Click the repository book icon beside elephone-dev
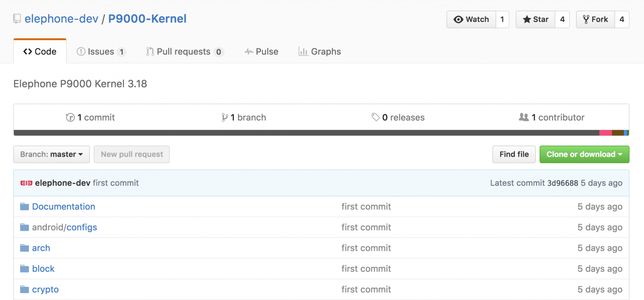 [x=17, y=19]
